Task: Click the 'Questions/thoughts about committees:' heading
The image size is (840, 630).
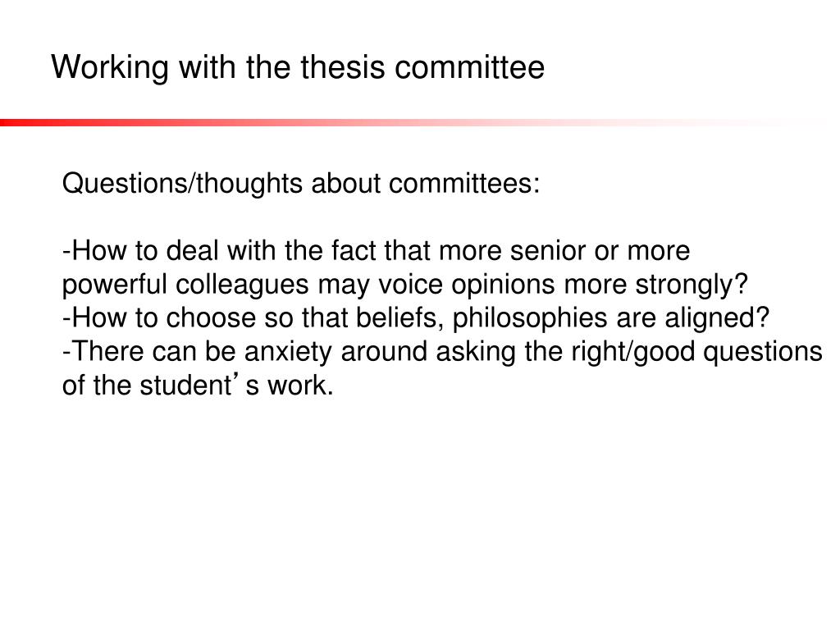Action: coord(300,184)
